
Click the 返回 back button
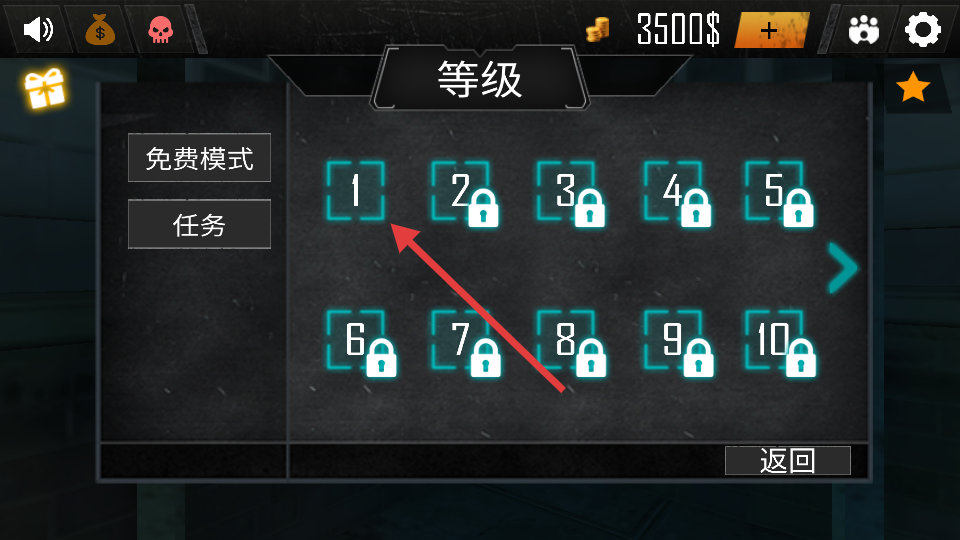(x=787, y=460)
